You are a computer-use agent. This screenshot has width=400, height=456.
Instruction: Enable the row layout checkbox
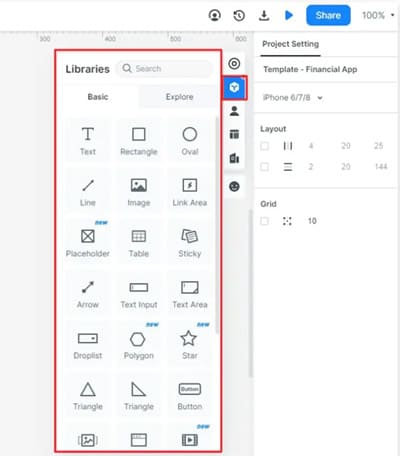click(x=265, y=167)
